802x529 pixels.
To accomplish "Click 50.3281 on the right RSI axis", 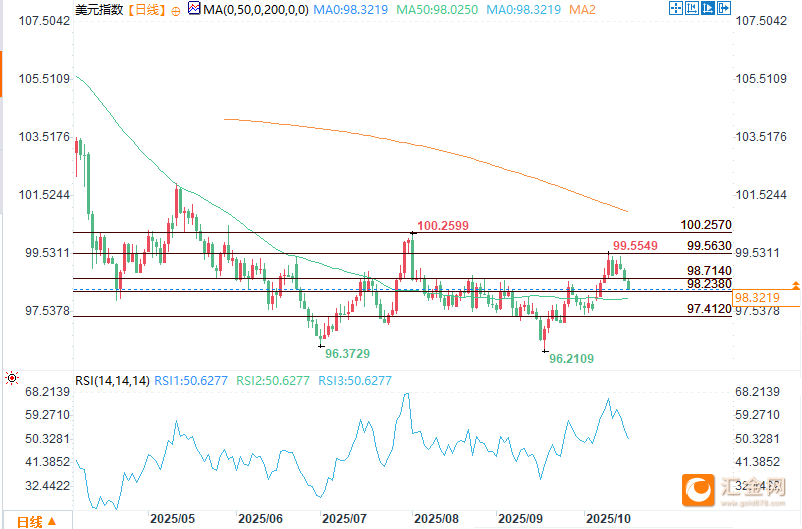I will click(x=758, y=439).
